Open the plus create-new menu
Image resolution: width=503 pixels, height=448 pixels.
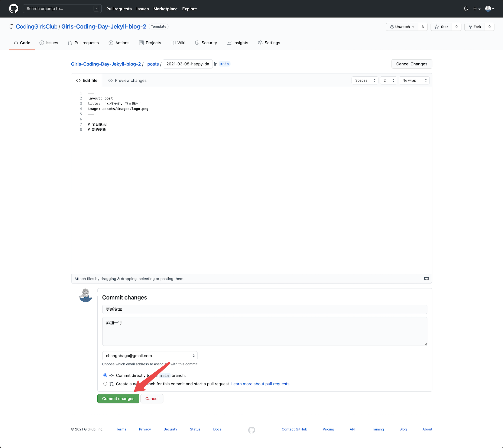point(476,9)
